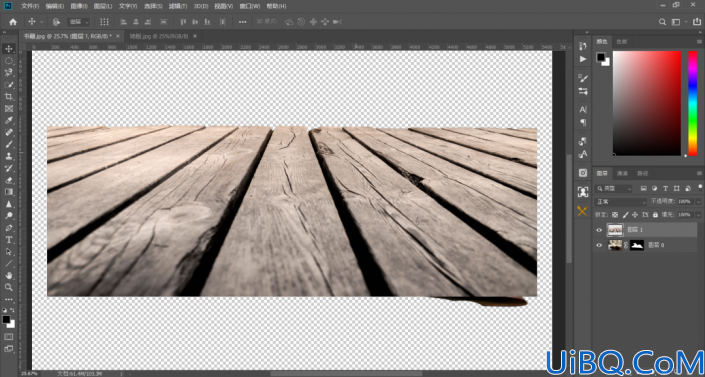705x377 pixels.
Task: Open the 文件(F) menu
Action: pyautogui.click(x=30, y=6)
